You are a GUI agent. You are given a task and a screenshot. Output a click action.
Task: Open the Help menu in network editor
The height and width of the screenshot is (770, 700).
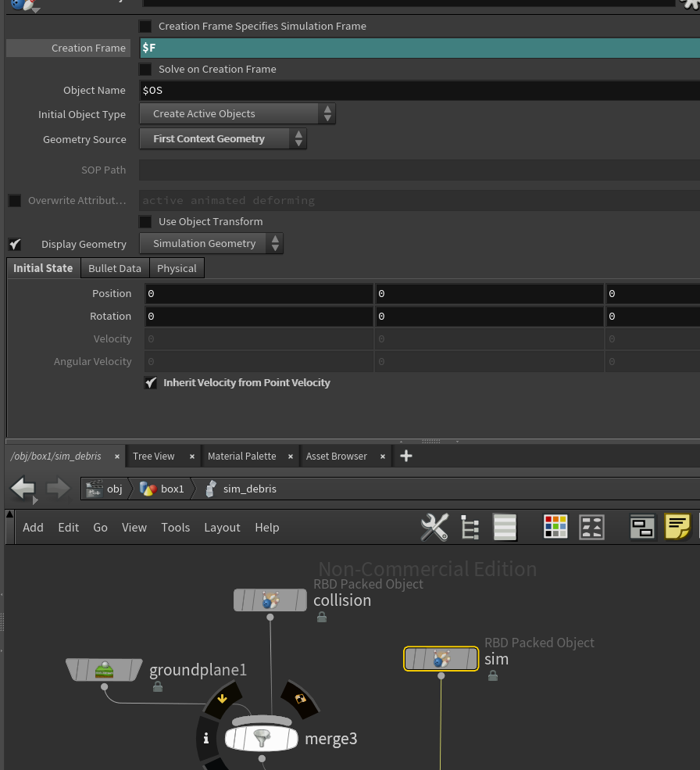pos(267,528)
